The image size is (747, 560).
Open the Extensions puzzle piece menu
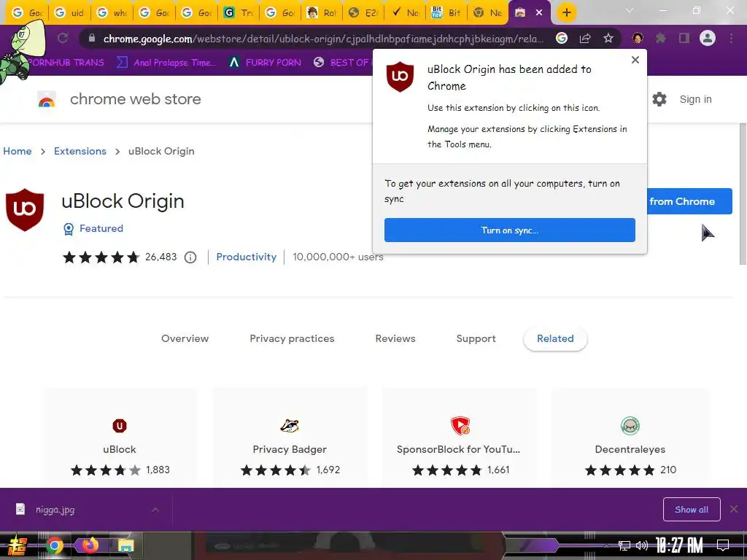(661, 38)
